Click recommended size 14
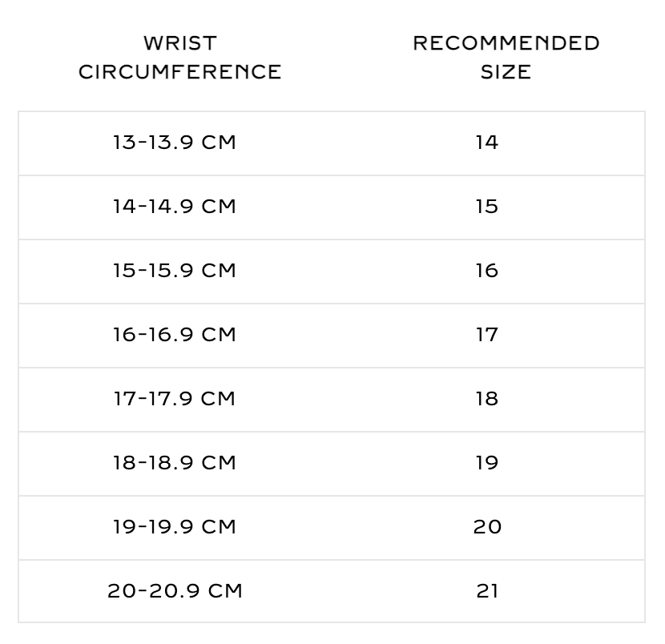Screen dimensions: 665x644 pos(487,143)
